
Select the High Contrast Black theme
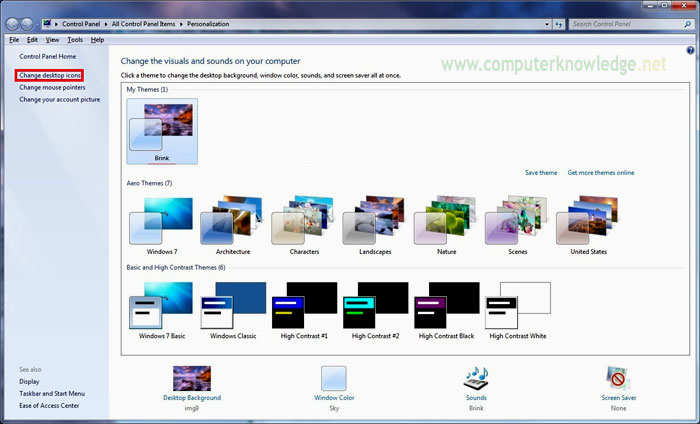[446, 310]
